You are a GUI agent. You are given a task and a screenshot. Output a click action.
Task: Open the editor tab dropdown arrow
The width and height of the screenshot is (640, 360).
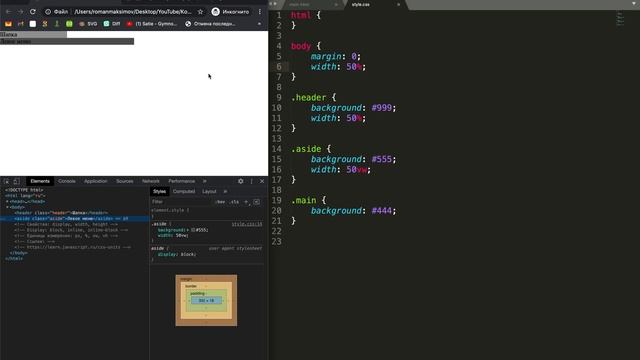(634, 3)
